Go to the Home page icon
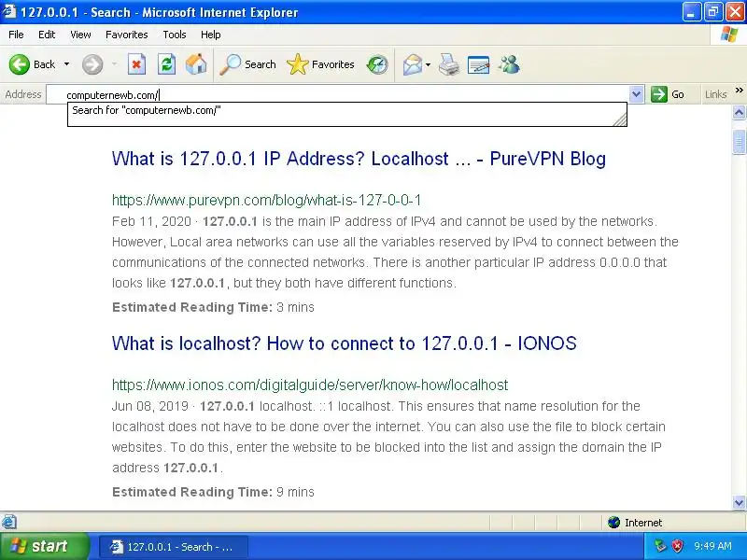The width and height of the screenshot is (747, 560). [196, 64]
